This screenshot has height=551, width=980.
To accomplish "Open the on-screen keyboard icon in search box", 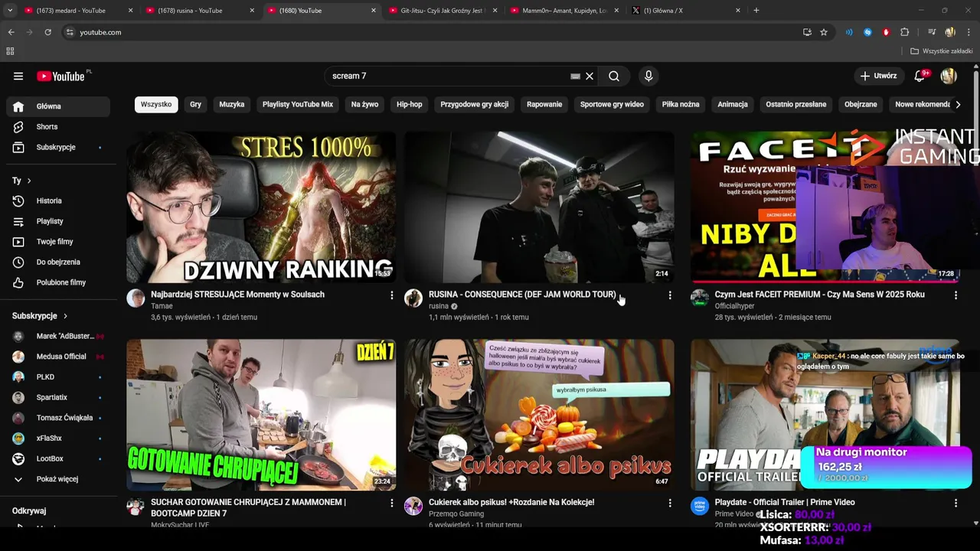I will (575, 76).
